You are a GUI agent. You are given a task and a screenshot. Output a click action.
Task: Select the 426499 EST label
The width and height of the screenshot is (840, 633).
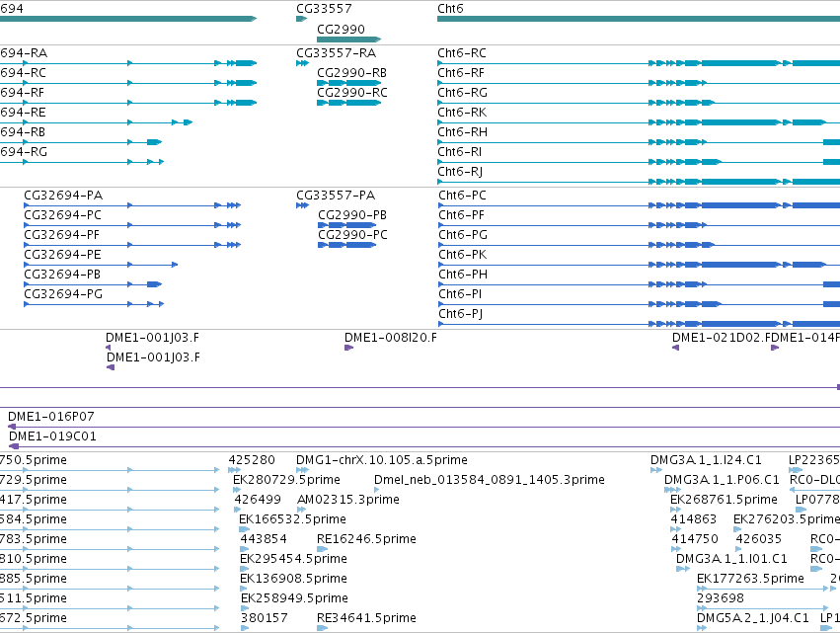coord(258,500)
